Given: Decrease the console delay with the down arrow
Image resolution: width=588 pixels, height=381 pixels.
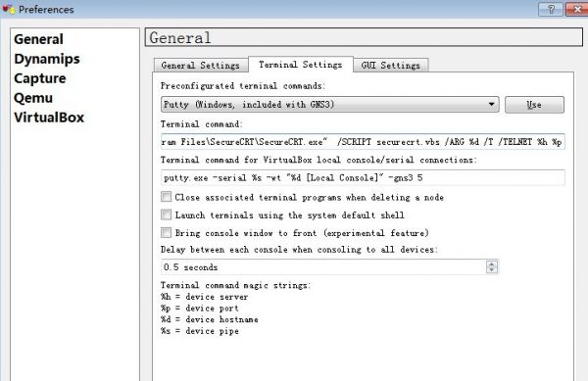Looking at the screenshot, I should click(x=492, y=270).
